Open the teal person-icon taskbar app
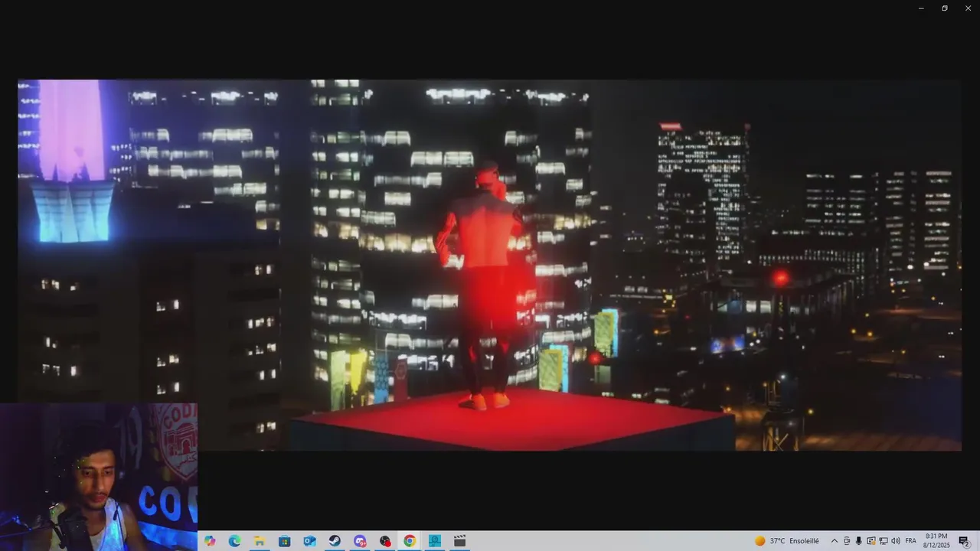 (435, 541)
